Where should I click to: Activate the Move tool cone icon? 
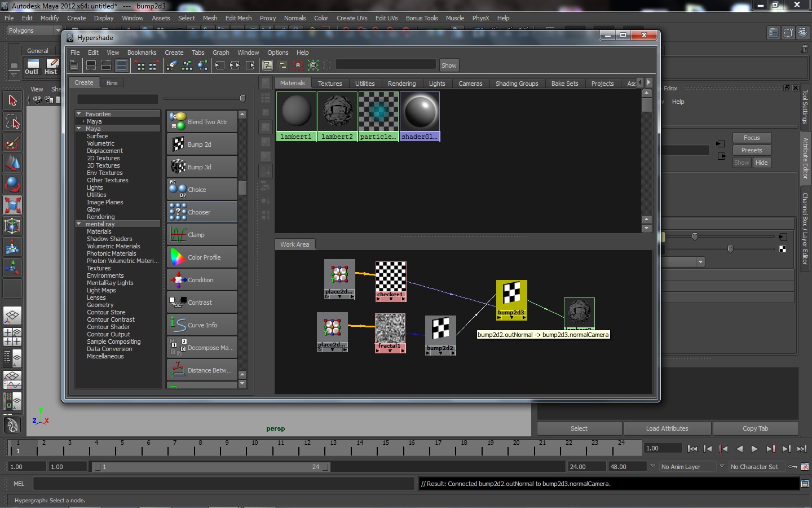[x=12, y=164]
